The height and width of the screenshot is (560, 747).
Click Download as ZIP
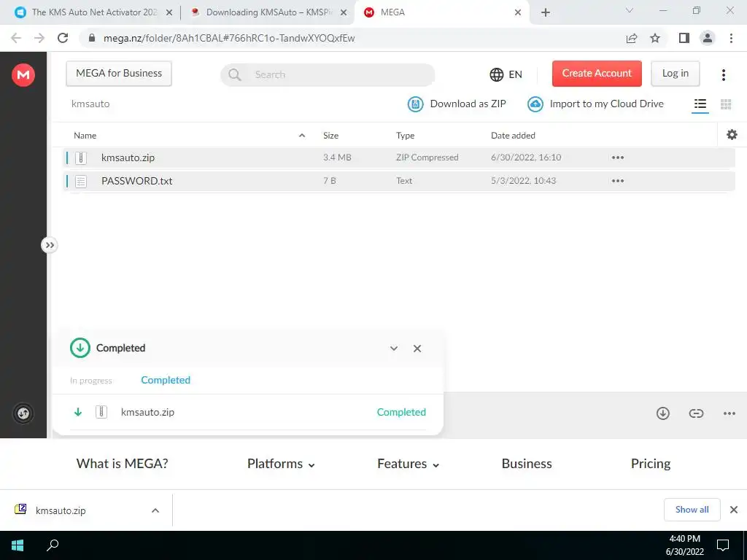(x=457, y=104)
